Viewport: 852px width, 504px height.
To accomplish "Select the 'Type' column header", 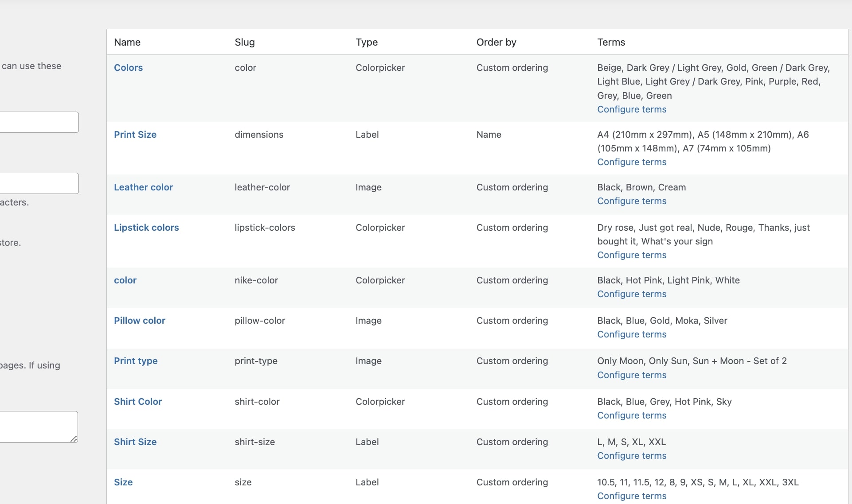I will click(367, 42).
